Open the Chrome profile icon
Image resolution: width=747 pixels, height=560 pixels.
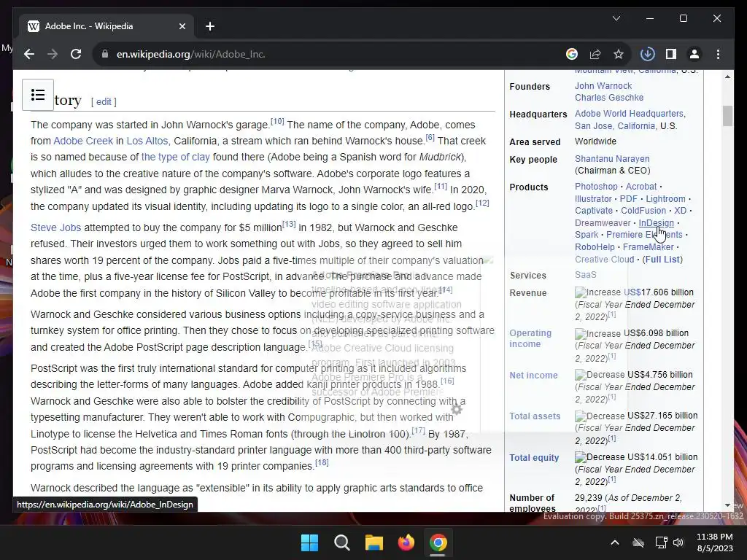coord(694,54)
